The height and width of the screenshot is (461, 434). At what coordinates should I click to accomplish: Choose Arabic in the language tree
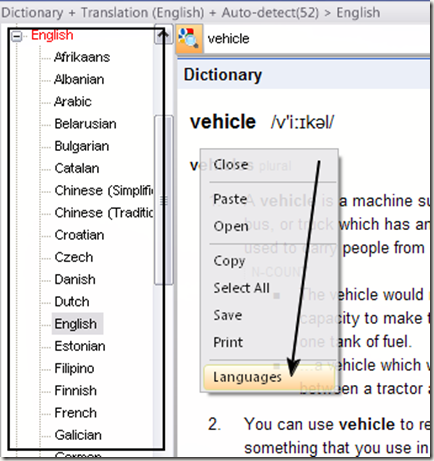(x=73, y=102)
